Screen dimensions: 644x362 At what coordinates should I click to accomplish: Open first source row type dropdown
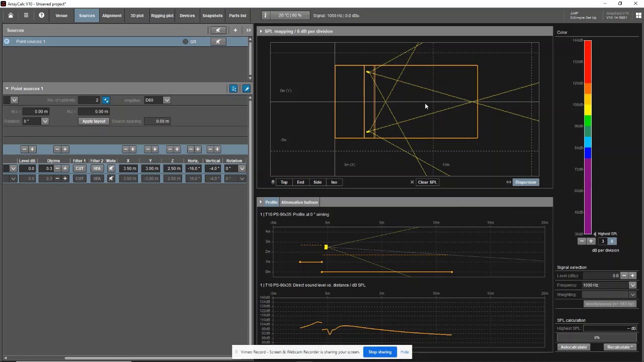click(13, 168)
